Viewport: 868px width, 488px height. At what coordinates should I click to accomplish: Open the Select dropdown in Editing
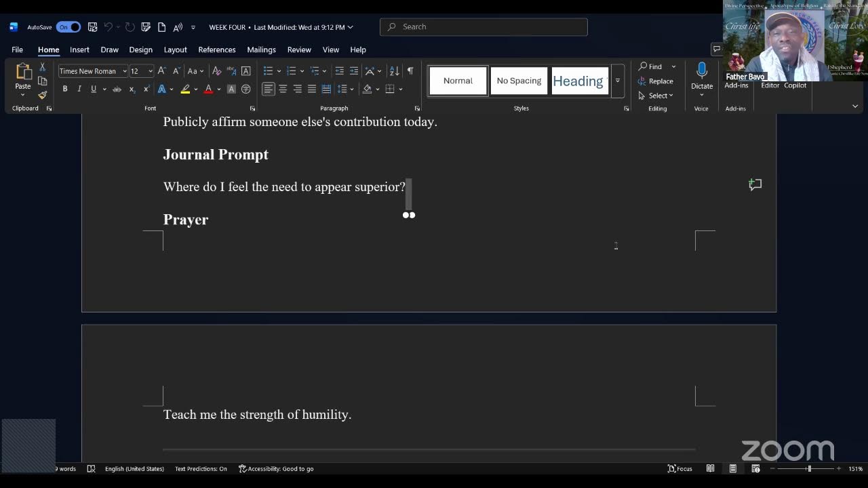656,96
